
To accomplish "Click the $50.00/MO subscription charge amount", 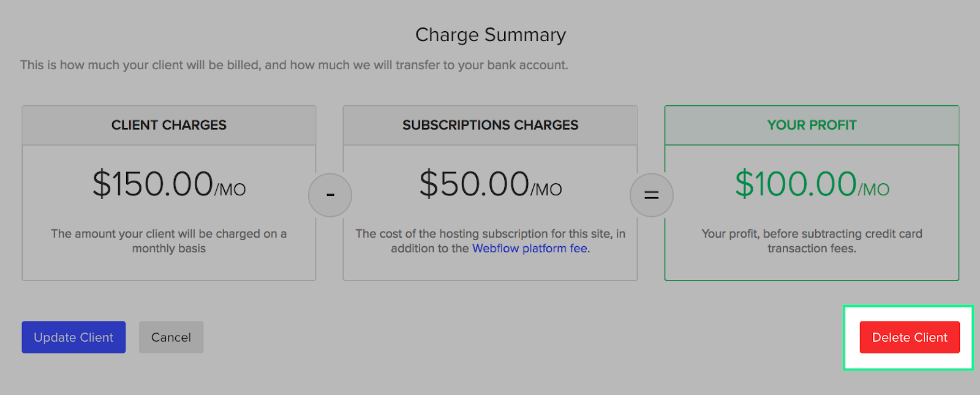I will tap(490, 184).
